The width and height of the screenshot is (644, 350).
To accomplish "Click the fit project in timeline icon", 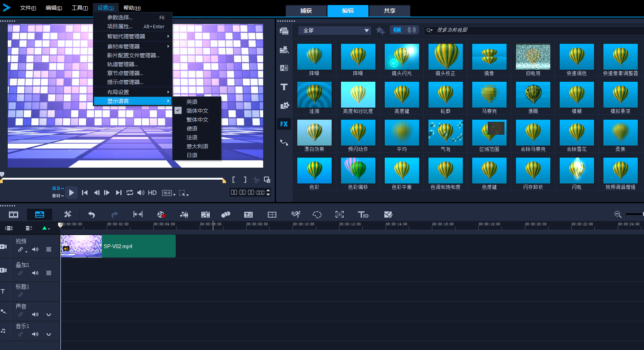I will click(138, 214).
